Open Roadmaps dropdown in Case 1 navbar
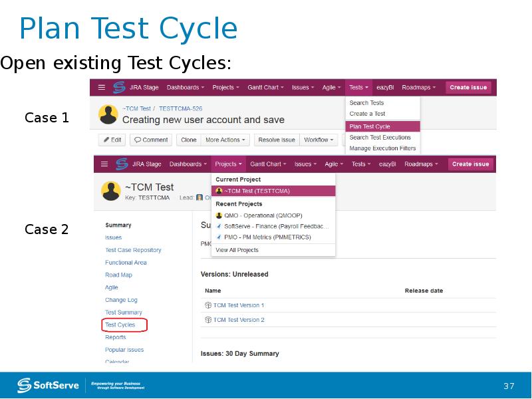The width and height of the screenshot is (532, 399). tap(419, 88)
